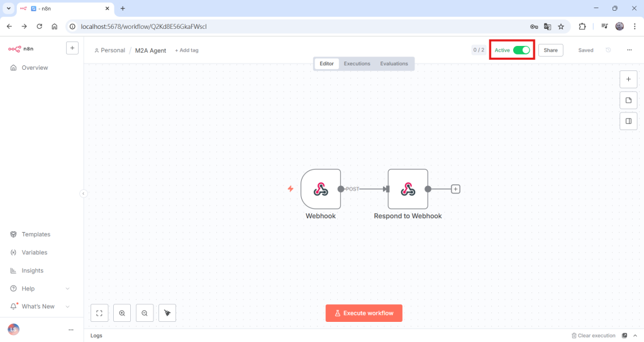Click the LS user avatar
644x342 pixels.
point(14,329)
